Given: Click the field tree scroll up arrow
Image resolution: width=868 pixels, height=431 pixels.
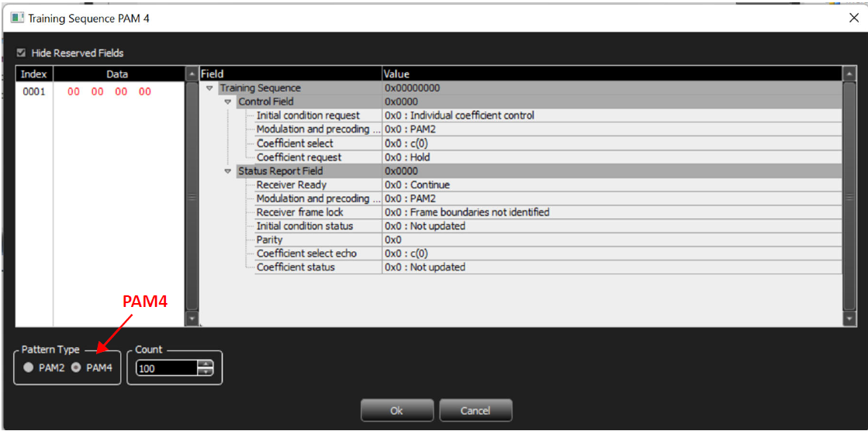Looking at the screenshot, I should click(849, 74).
